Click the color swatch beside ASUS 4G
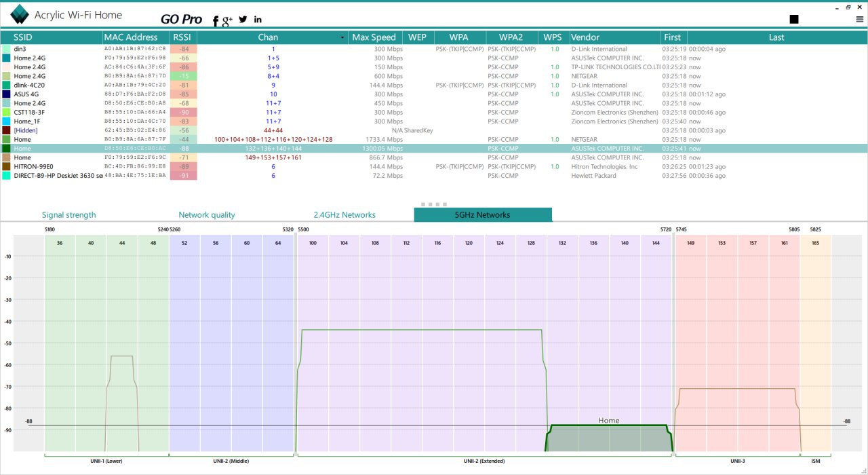The image size is (868, 475). (6, 94)
